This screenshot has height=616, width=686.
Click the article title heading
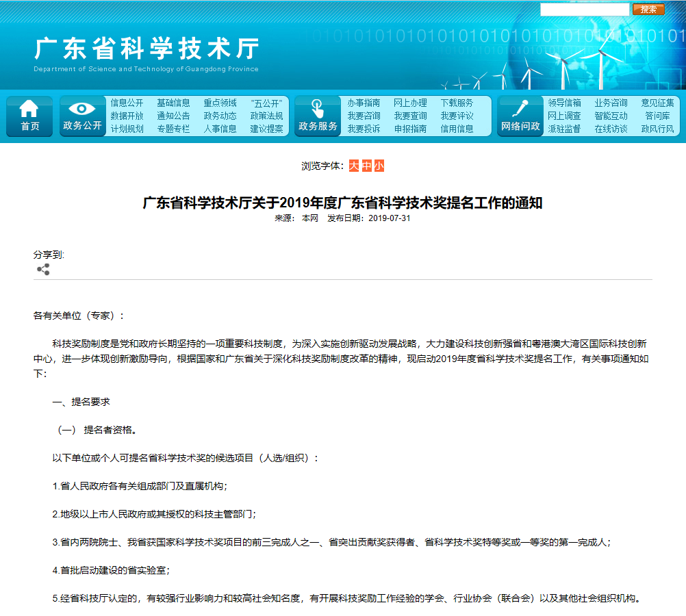(342, 203)
